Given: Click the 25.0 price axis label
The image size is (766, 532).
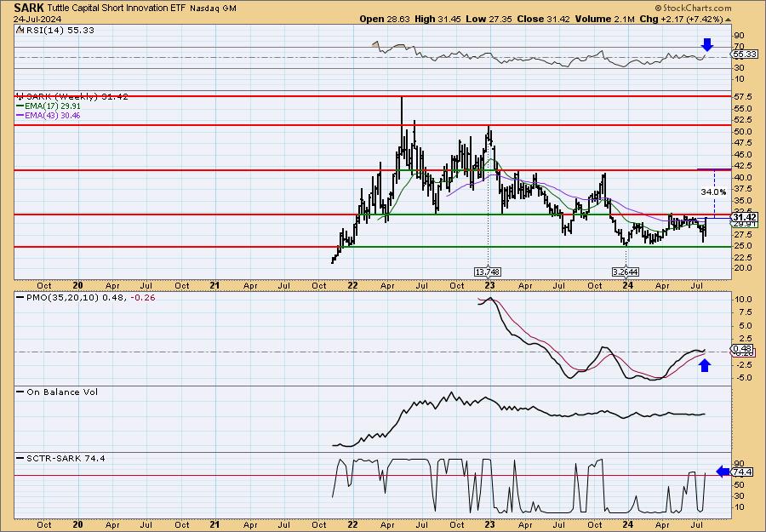Looking at the screenshot, I should (742, 245).
